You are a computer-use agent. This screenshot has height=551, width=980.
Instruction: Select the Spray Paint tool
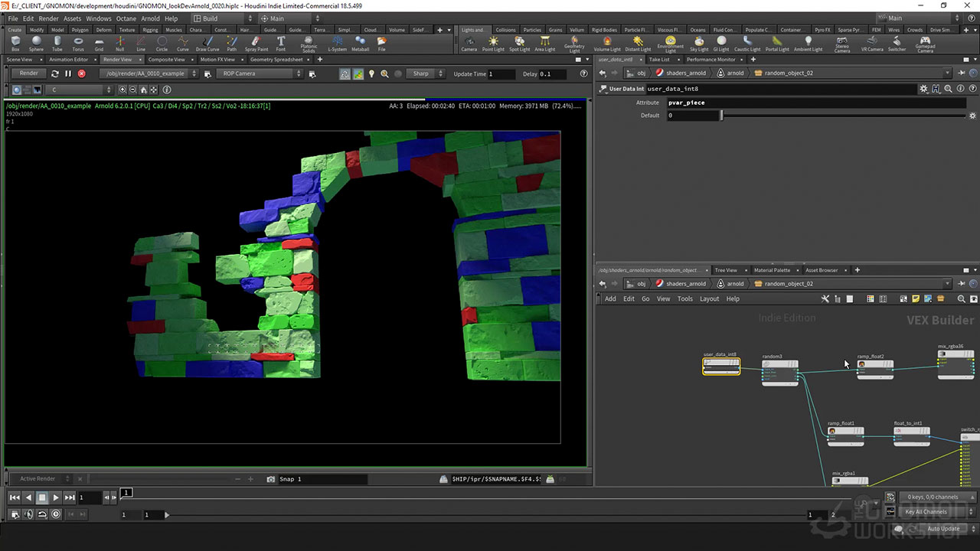pos(256,43)
